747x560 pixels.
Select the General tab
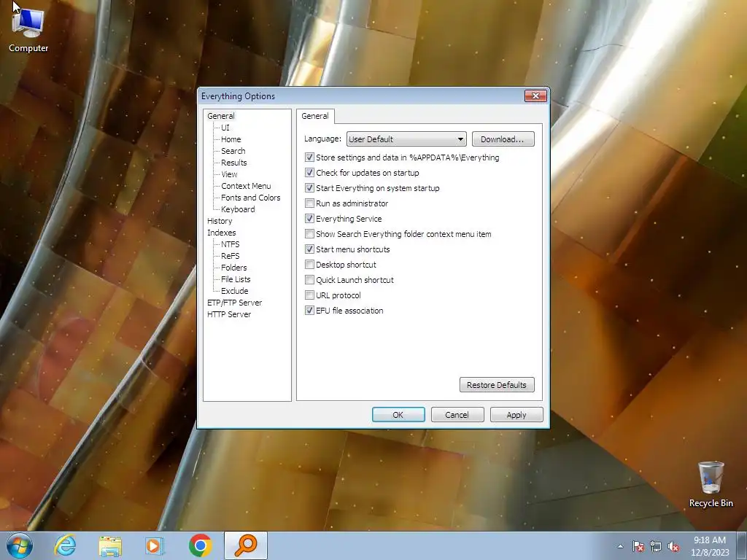tap(315, 116)
